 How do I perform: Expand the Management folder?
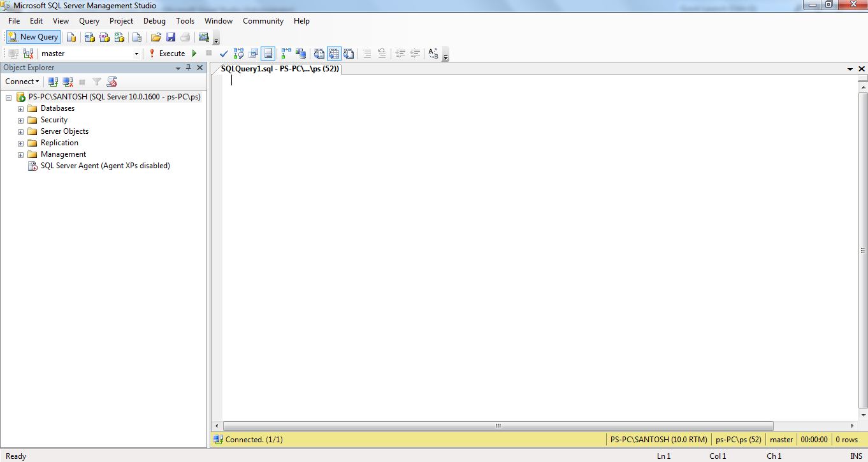20,154
